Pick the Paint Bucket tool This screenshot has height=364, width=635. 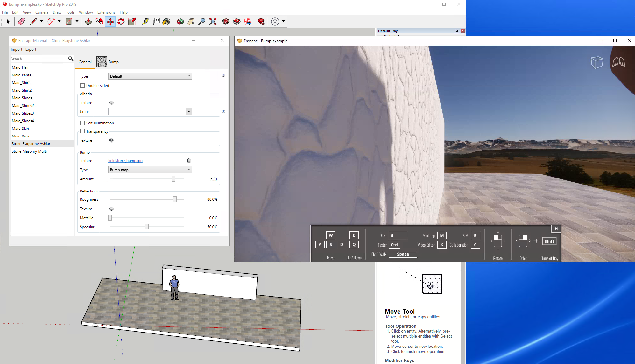(166, 22)
